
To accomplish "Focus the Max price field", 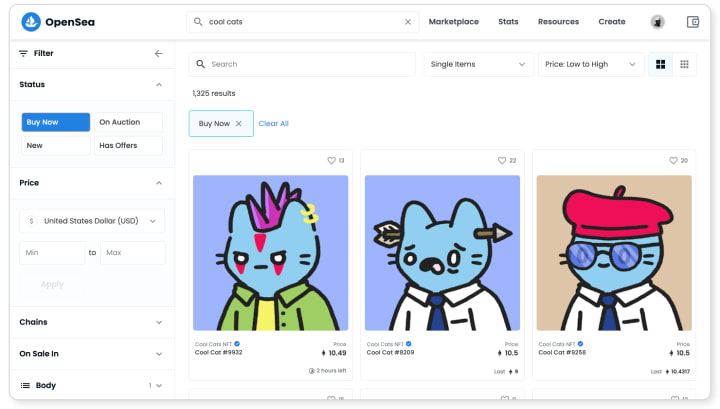I will (x=133, y=252).
